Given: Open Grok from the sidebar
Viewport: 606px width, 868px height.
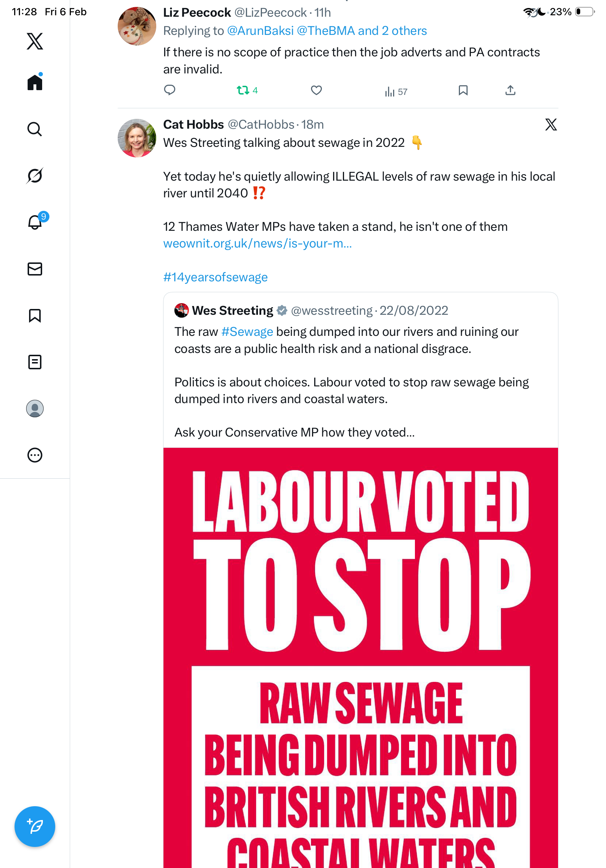Looking at the screenshot, I should pyautogui.click(x=35, y=176).
